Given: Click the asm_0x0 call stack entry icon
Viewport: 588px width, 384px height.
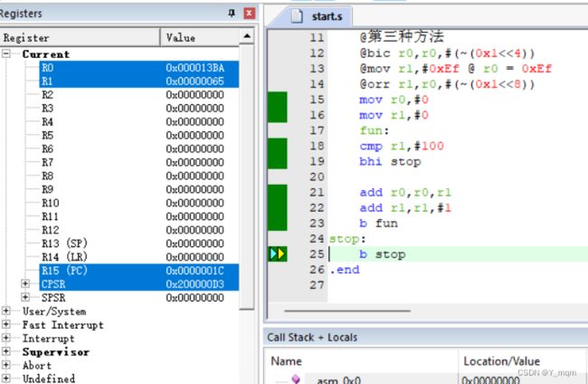Looking at the screenshot, I should (296, 379).
